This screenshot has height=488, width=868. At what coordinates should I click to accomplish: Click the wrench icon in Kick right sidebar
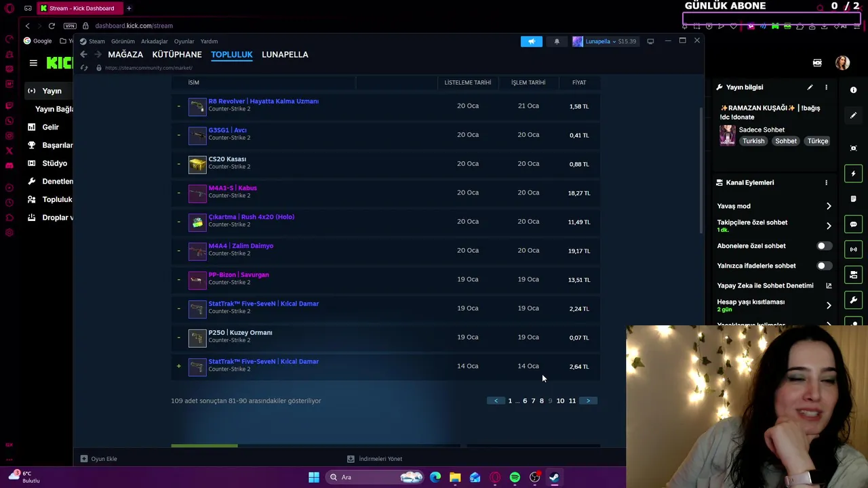[853, 300]
